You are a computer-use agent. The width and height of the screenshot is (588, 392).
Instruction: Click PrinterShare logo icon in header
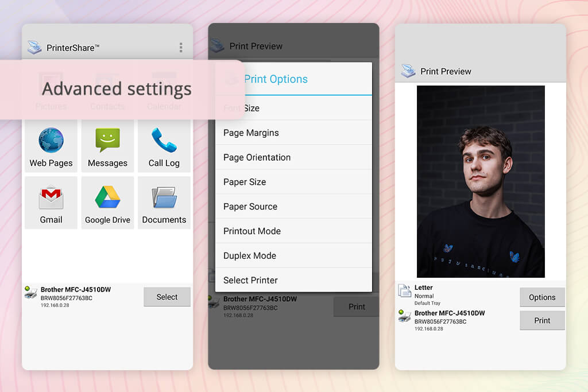(x=34, y=48)
